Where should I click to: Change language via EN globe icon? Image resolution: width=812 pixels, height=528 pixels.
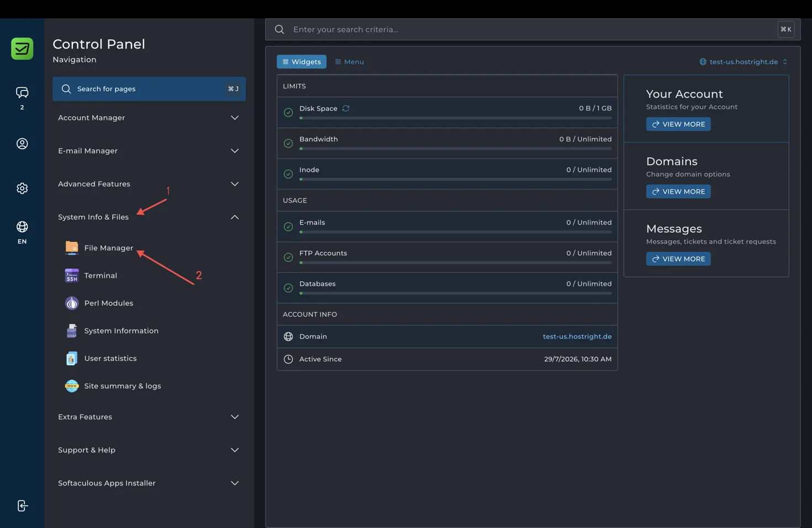click(22, 227)
